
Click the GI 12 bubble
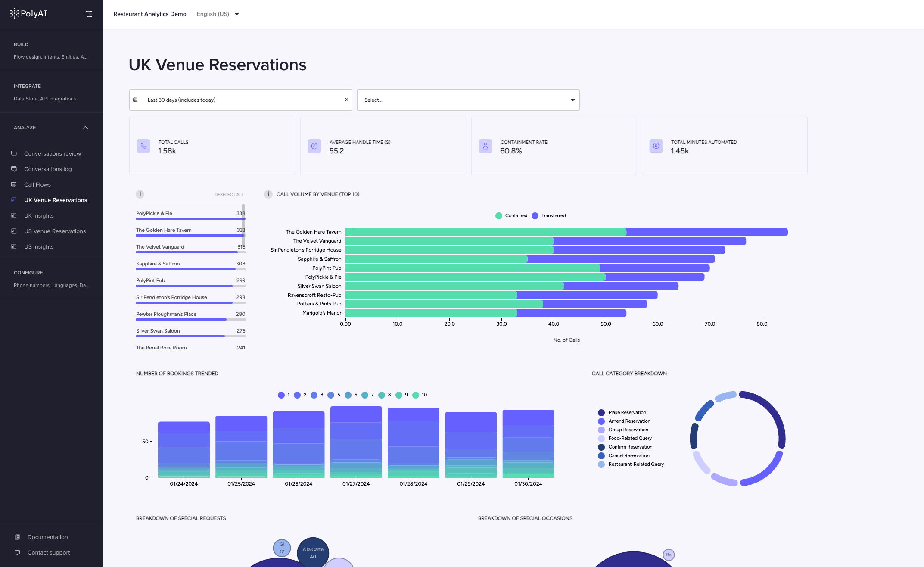point(282,548)
